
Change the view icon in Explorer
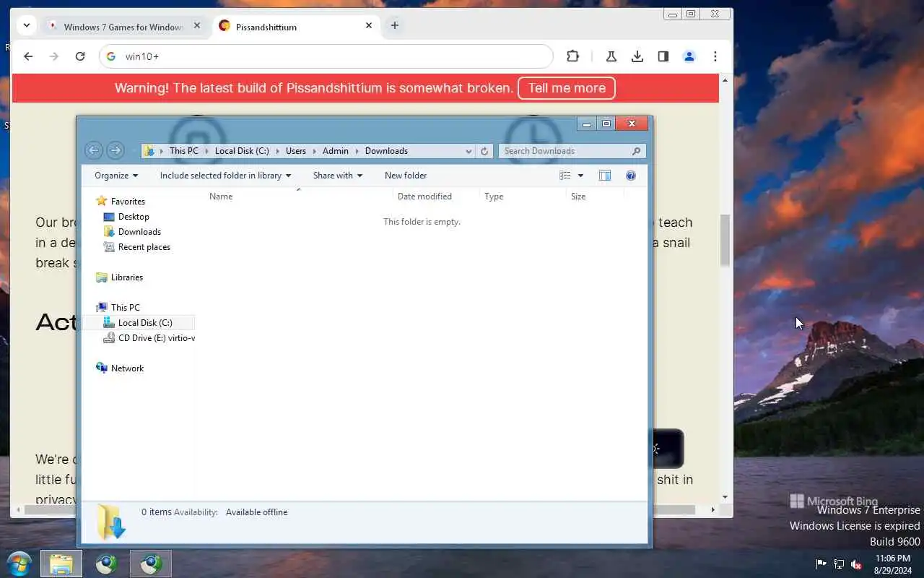[565, 176]
